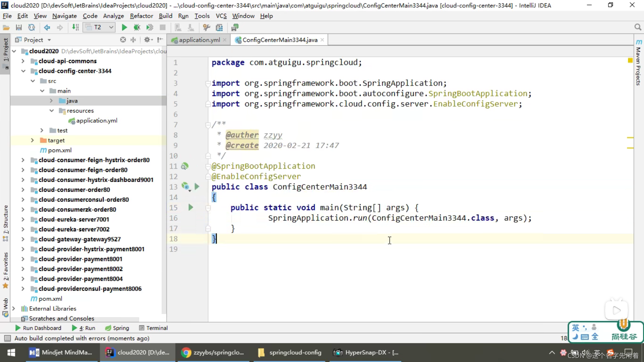Collapse all in the Project panel

click(x=133, y=40)
